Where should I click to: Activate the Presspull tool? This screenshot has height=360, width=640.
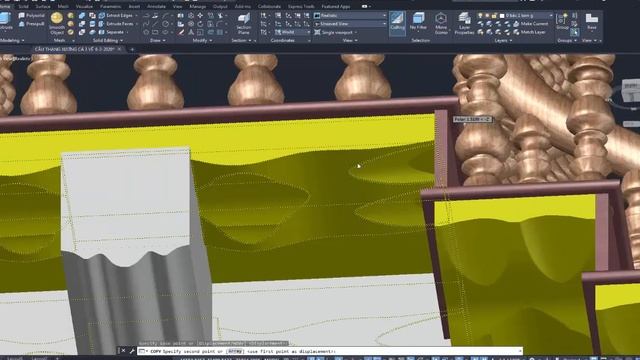coord(32,24)
